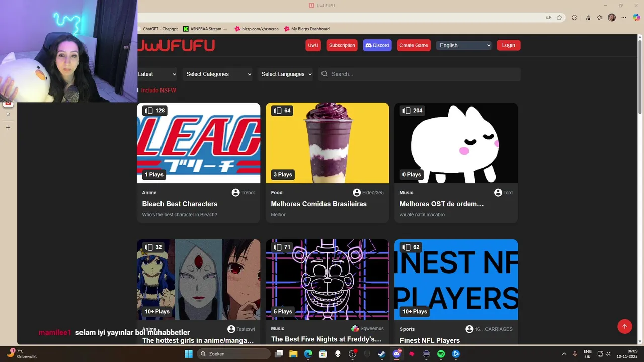
Task: Click the Finest NFL Players title
Action: 430,340
